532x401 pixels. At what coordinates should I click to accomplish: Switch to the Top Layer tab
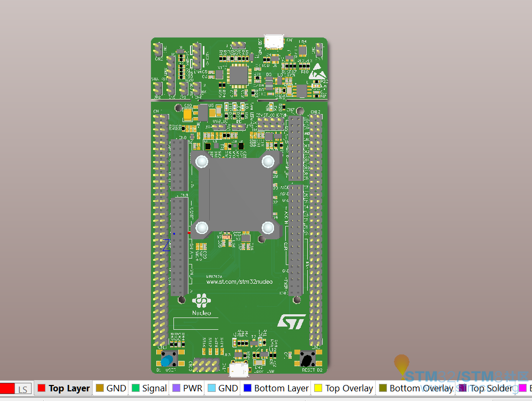click(64, 388)
